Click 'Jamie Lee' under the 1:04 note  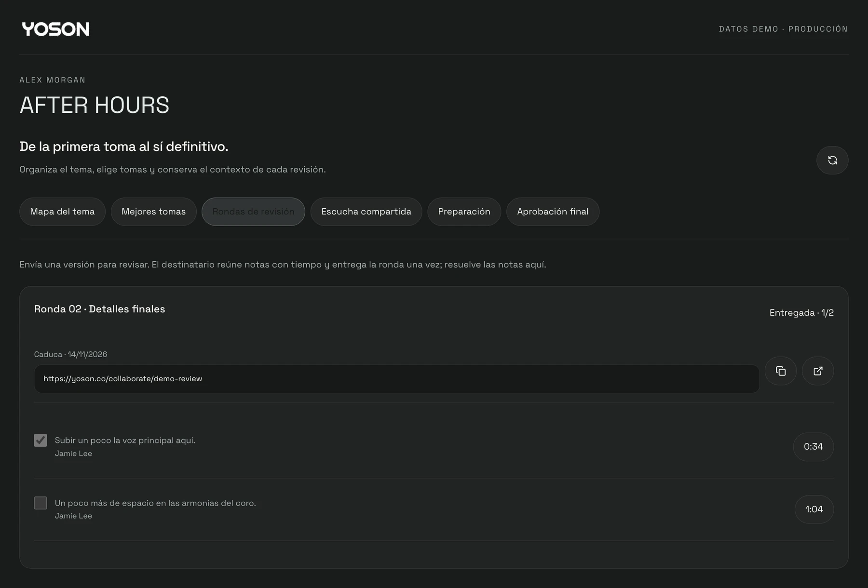point(73,516)
